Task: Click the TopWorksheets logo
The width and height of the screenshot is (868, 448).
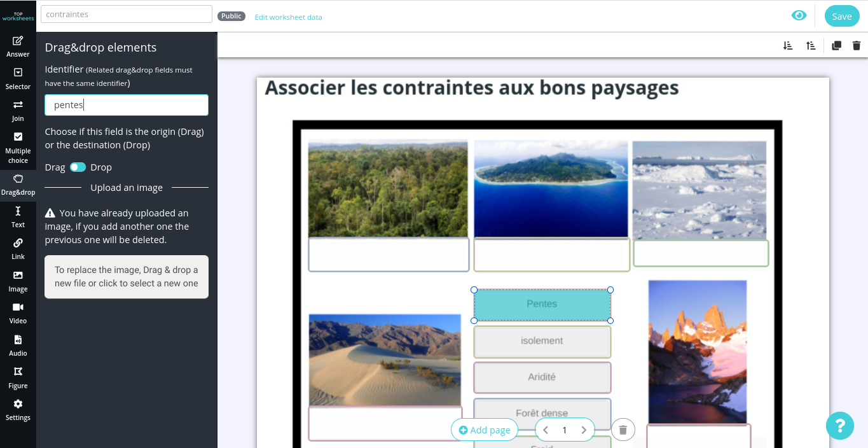Action: tap(18, 16)
